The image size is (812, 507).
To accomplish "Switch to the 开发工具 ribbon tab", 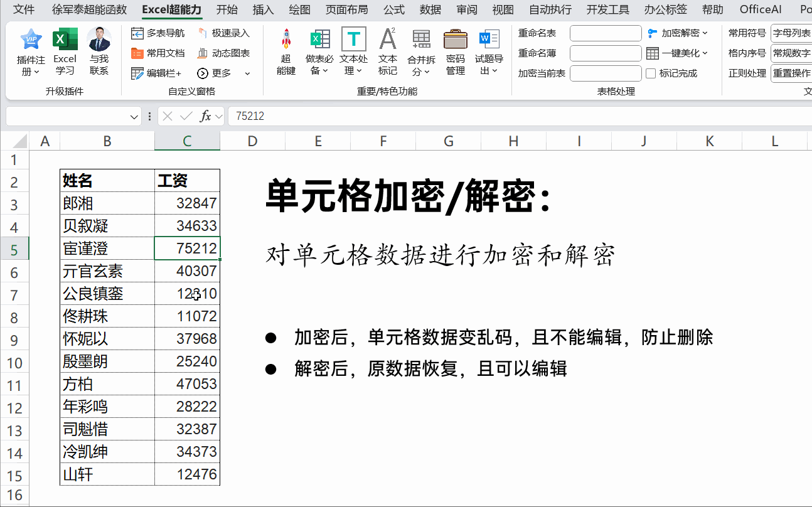I will (608, 9).
